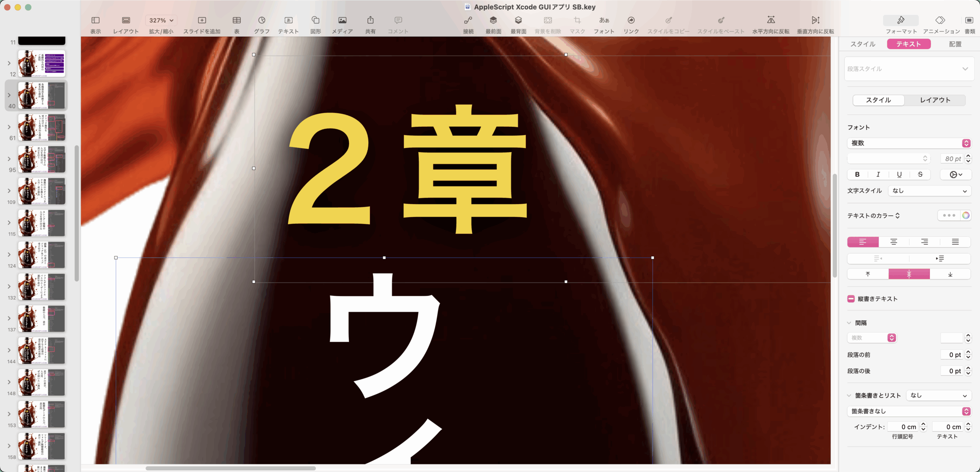Screen dimensions: 980x472
Task: Toggle italic I formatting
Action: click(x=878, y=175)
